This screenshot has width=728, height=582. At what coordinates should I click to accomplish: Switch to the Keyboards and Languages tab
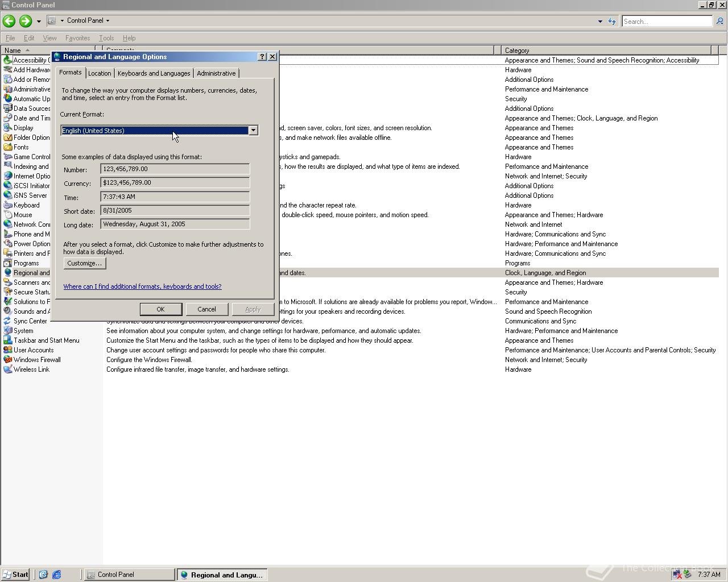pyautogui.click(x=154, y=73)
